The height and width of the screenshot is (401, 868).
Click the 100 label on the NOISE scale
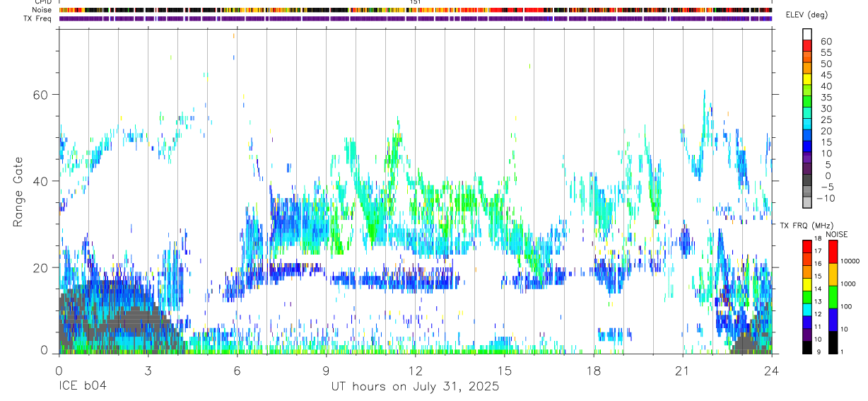[x=847, y=308]
